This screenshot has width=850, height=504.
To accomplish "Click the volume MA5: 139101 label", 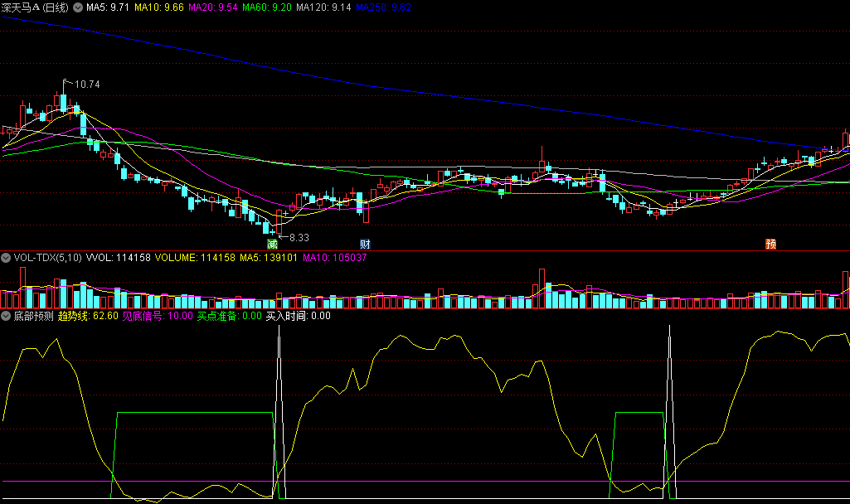I will click(269, 258).
